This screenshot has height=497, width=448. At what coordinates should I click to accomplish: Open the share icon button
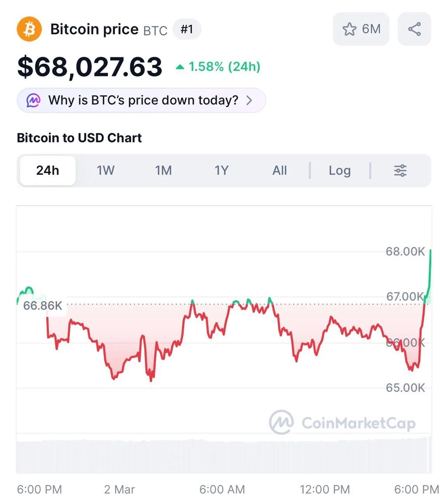point(414,29)
